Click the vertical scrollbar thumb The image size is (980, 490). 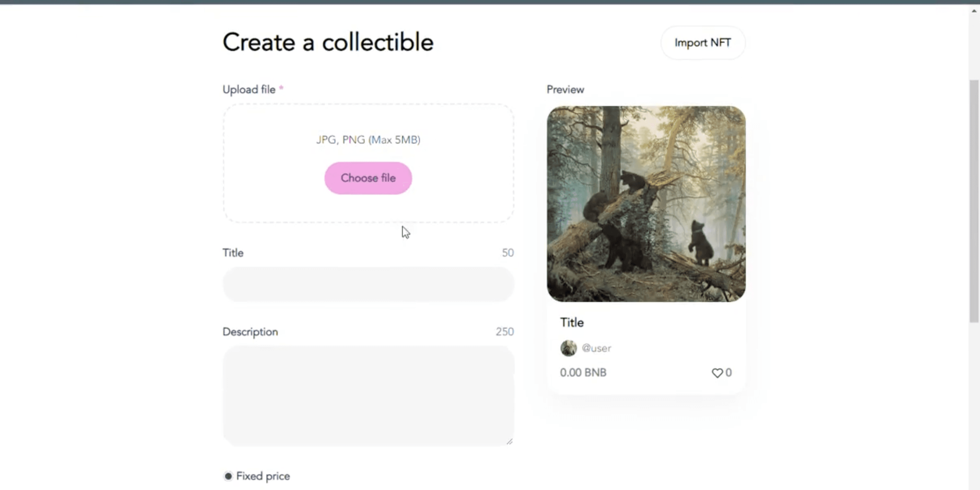coord(974,201)
